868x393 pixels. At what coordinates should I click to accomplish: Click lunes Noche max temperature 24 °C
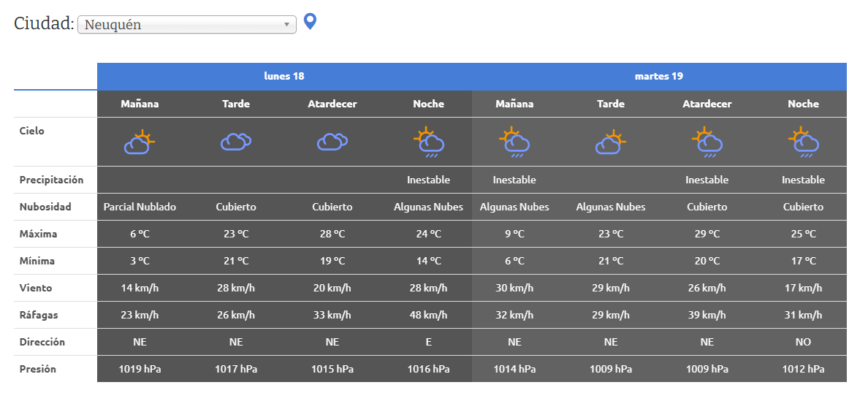click(x=428, y=234)
